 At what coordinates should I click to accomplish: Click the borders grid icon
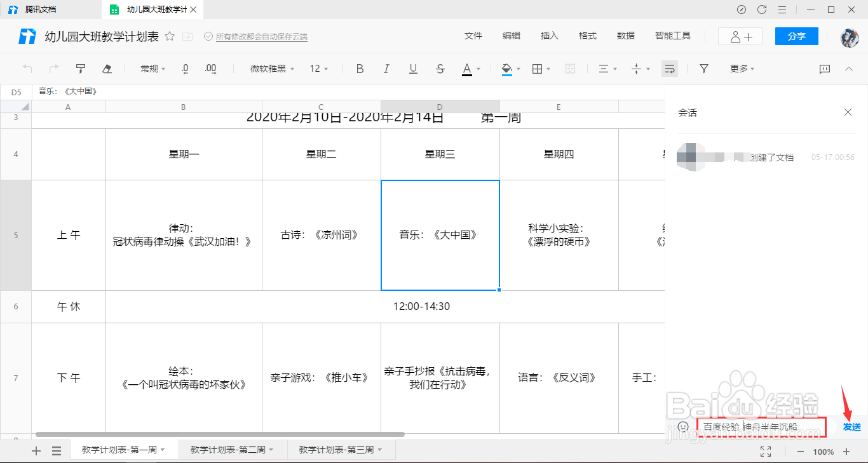pos(537,69)
